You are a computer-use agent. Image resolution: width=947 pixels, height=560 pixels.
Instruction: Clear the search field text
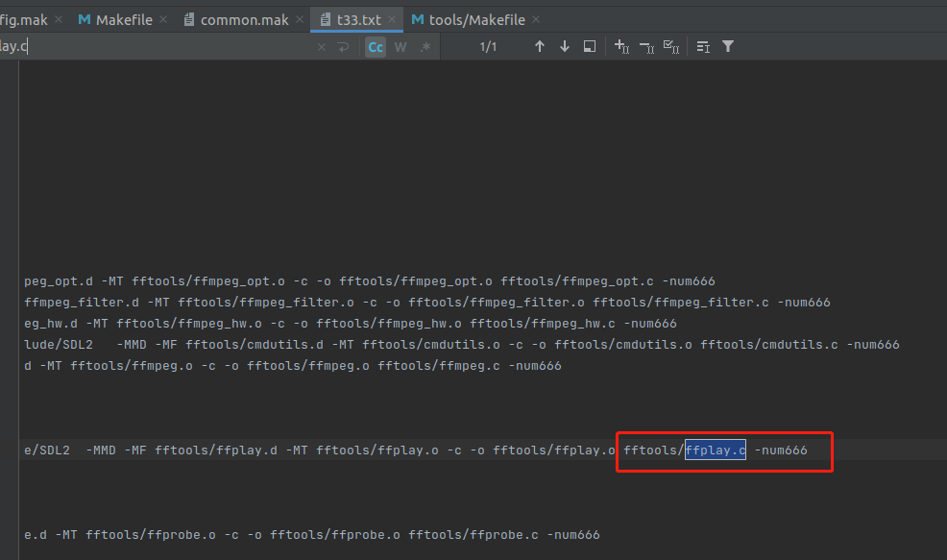coord(322,47)
